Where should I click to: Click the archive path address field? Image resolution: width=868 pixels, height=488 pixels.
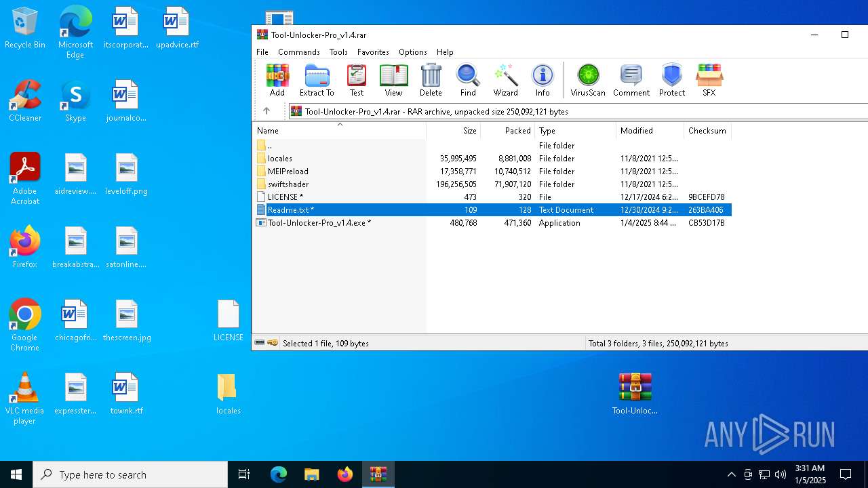(578, 111)
